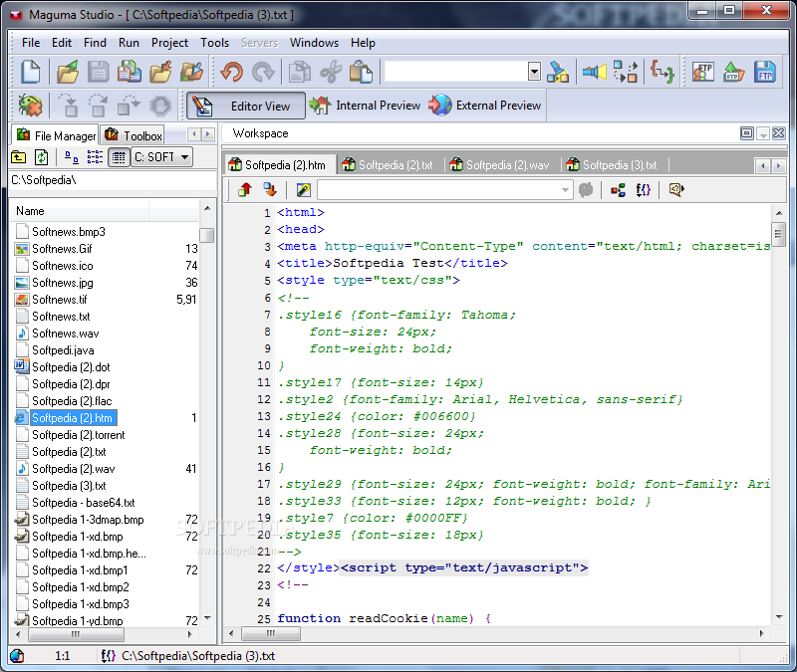Select Softnews.wav in file list
This screenshot has width=797, height=672.
click(x=66, y=334)
